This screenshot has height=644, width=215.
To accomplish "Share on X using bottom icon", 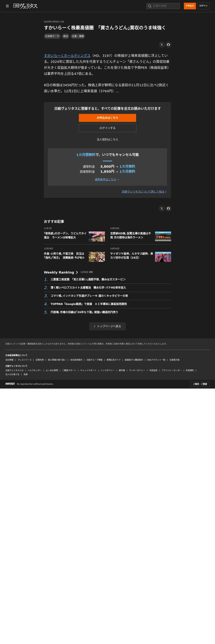I will point(162,208).
